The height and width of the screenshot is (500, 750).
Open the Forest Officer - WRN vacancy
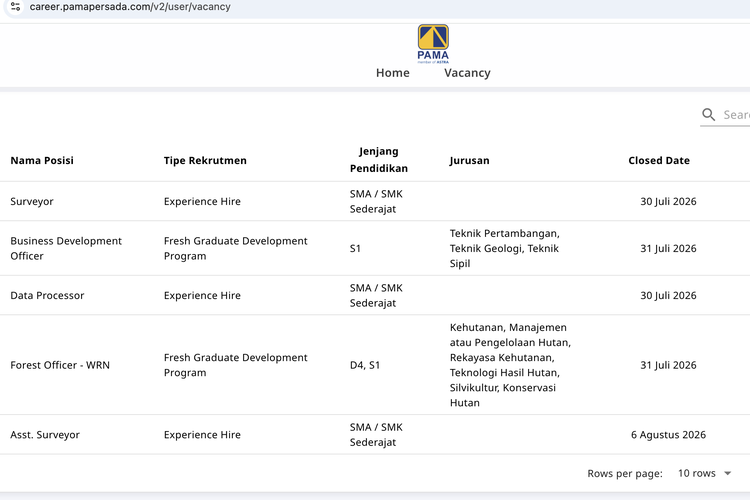(375, 365)
